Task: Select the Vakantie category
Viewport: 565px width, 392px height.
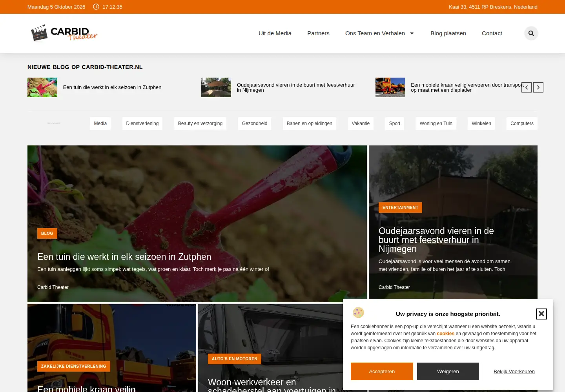Action: point(361,123)
